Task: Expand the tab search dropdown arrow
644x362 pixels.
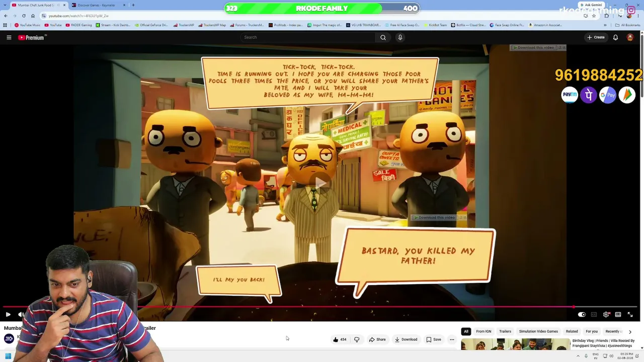Action: pyautogui.click(x=5, y=5)
